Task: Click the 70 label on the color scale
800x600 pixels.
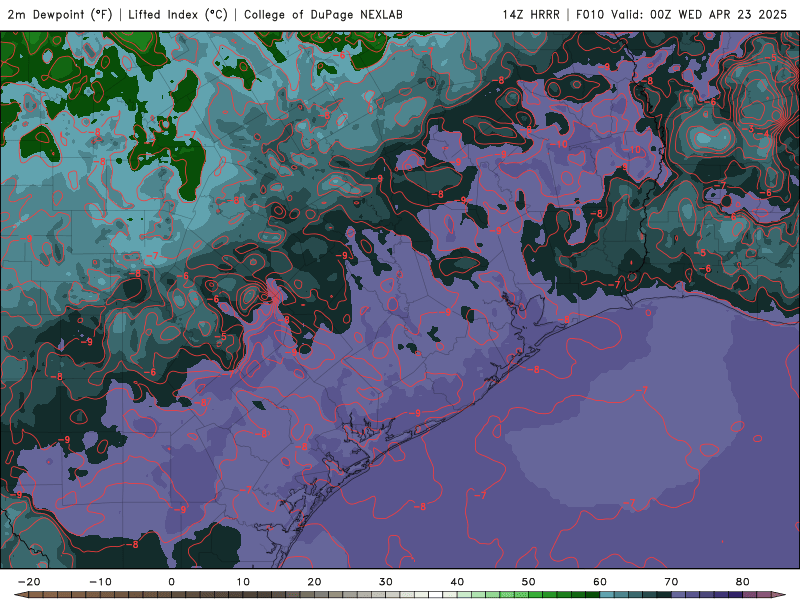Action: 671,582
